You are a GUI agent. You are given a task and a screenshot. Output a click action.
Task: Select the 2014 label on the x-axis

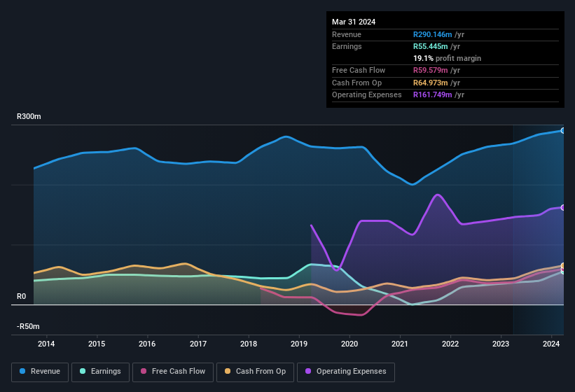tap(46, 344)
